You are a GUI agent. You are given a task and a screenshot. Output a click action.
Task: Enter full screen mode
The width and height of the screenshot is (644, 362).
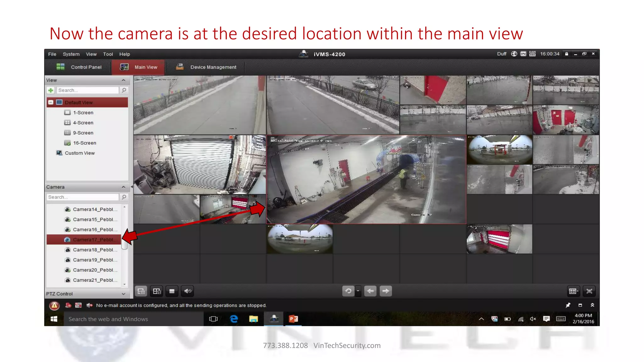click(x=589, y=291)
